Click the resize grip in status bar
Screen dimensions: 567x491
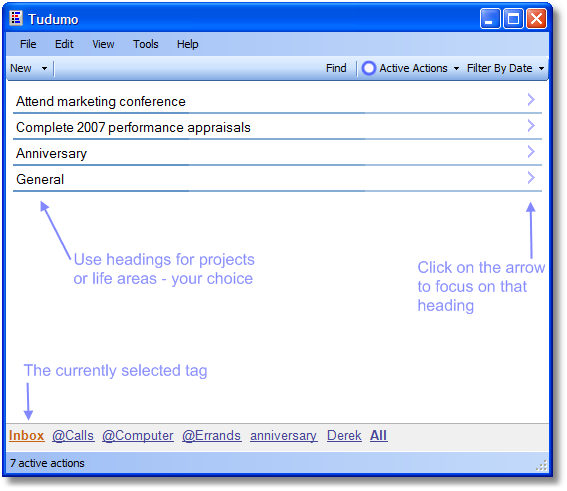(541, 466)
